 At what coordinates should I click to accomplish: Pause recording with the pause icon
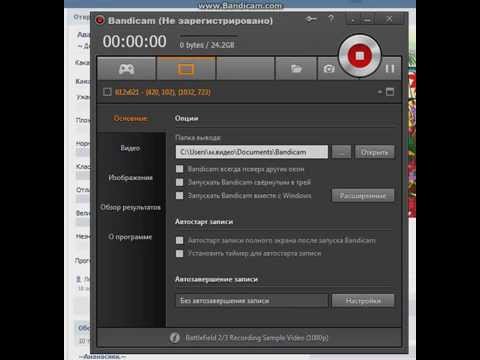(x=390, y=69)
